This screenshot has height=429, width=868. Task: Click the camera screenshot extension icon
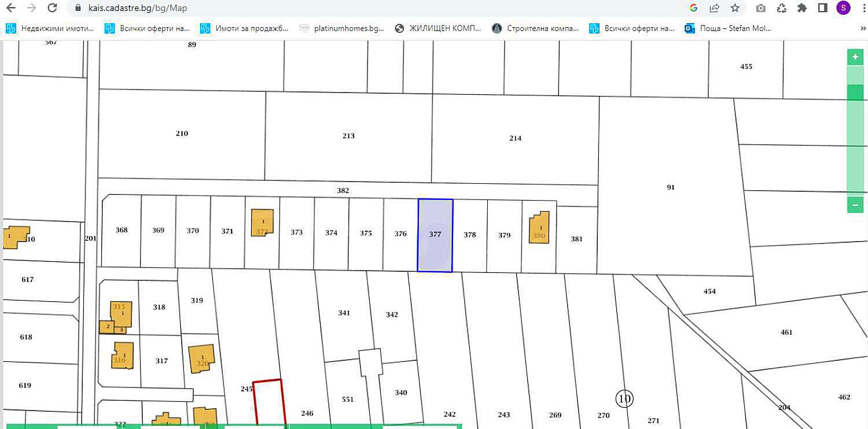pos(761,8)
